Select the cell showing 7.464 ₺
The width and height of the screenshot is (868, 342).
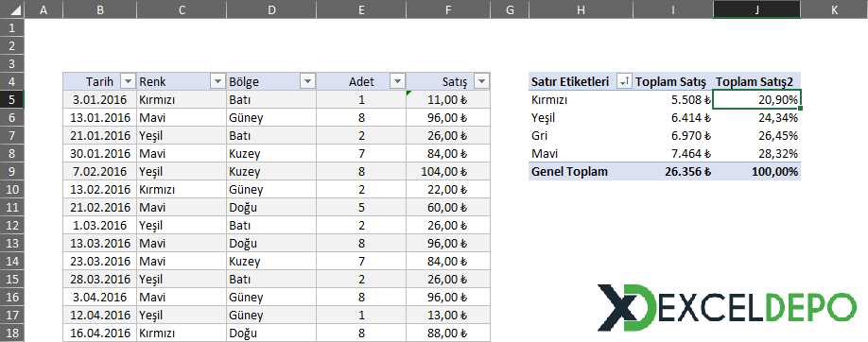point(672,154)
